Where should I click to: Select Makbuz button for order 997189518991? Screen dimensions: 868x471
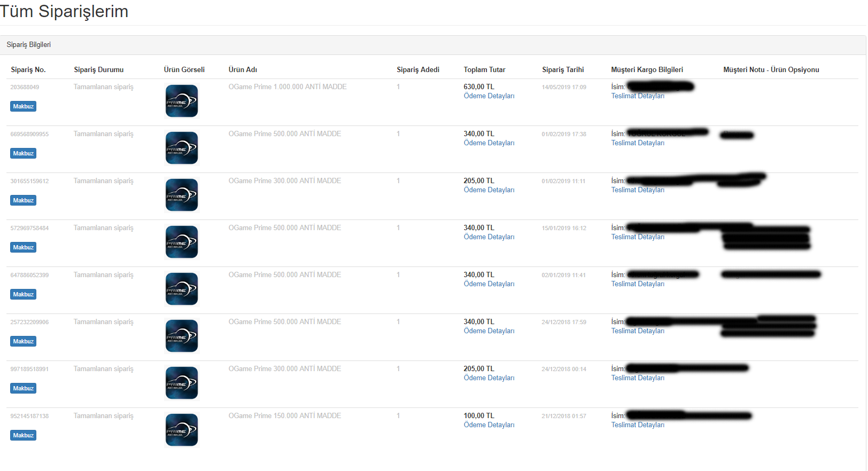(23, 388)
